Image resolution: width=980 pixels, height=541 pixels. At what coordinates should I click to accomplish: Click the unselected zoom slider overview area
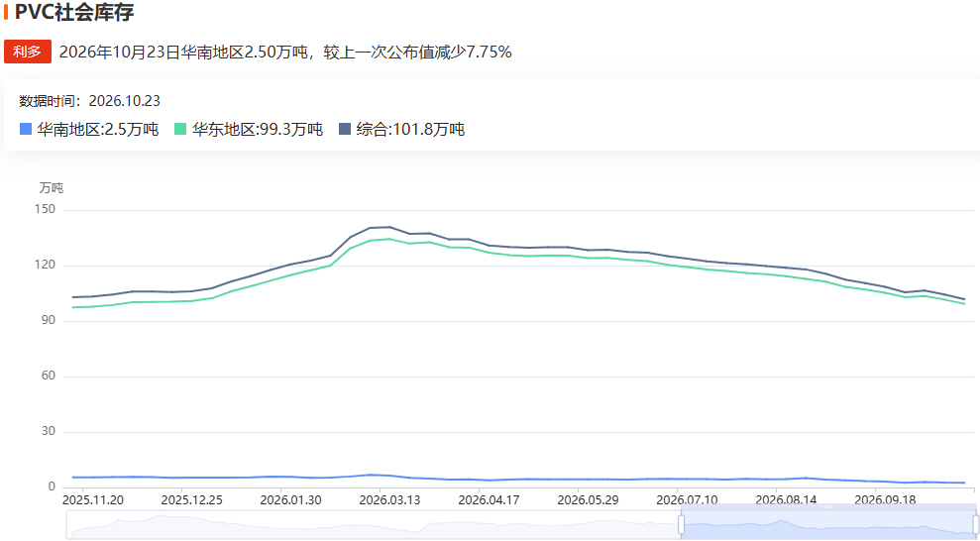(x=374, y=525)
